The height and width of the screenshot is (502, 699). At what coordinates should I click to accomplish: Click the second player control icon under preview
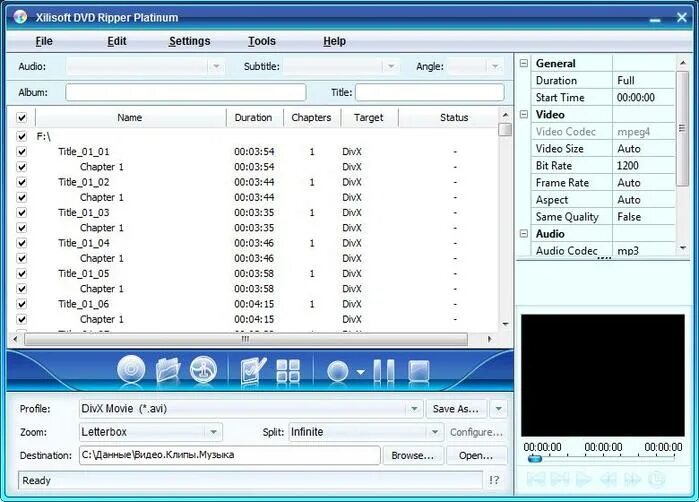pyautogui.click(x=559, y=479)
